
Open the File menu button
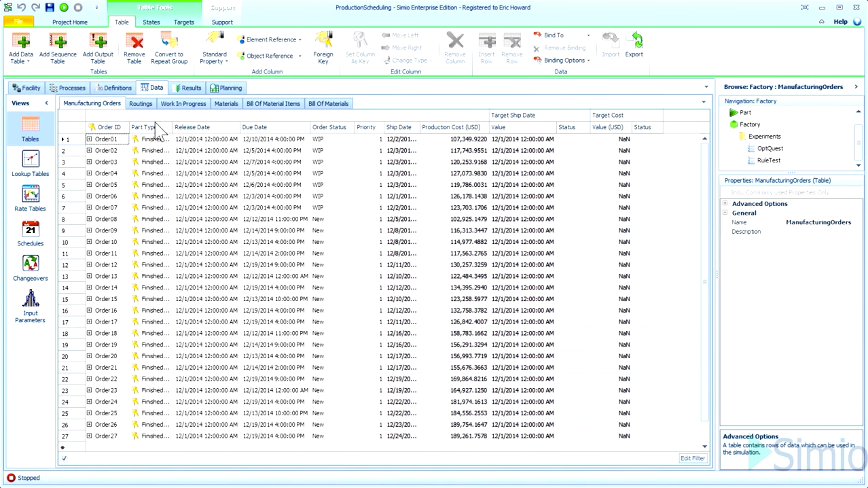click(18, 22)
